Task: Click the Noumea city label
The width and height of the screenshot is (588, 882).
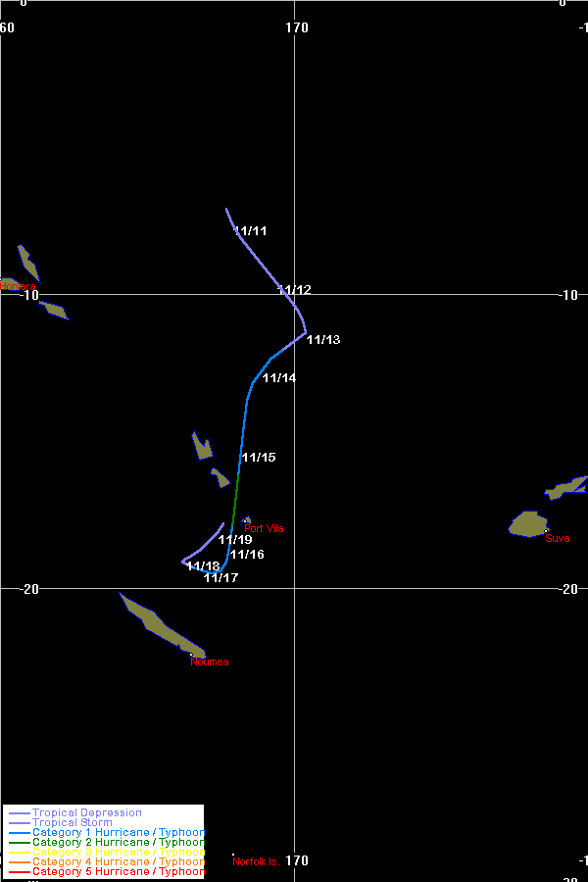Action: [210, 662]
